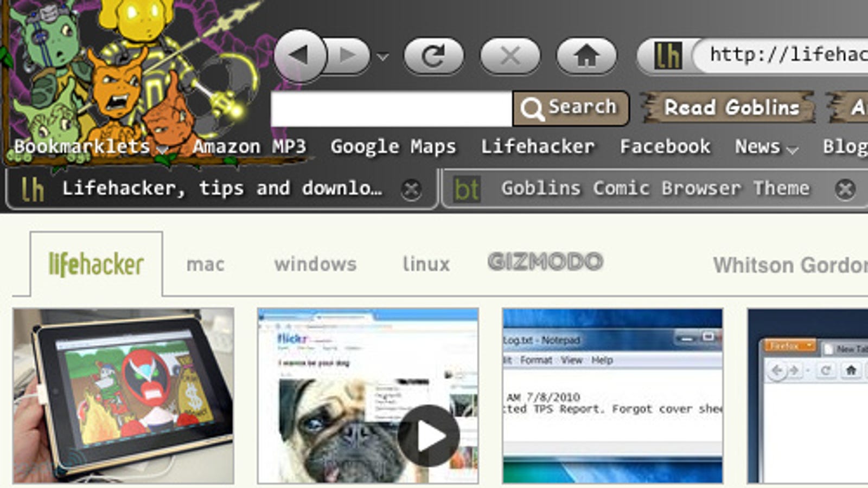
Task: Open the Lifehacker bookmark
Action: (x=538, y=147)
